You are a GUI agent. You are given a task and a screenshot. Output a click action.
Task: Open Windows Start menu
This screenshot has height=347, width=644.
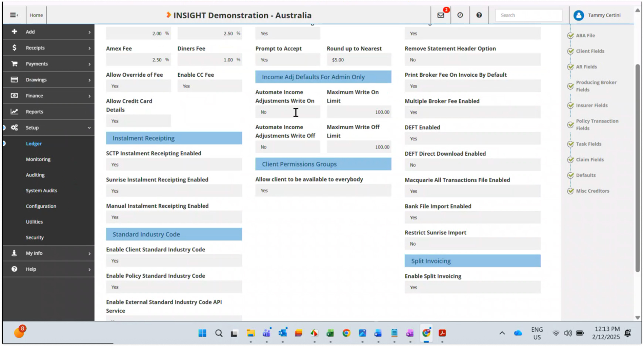pos(202,333)
